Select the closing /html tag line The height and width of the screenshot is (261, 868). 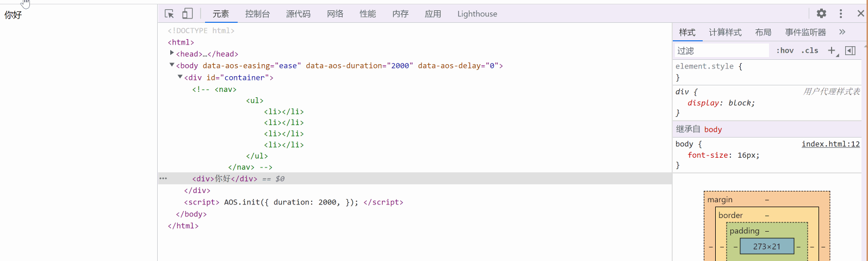(183, 226)
